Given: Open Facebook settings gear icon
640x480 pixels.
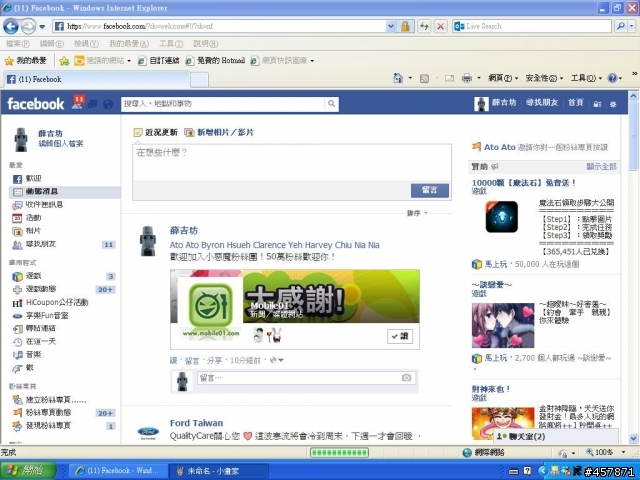Looking at the screenshot, I should point(613,104).
